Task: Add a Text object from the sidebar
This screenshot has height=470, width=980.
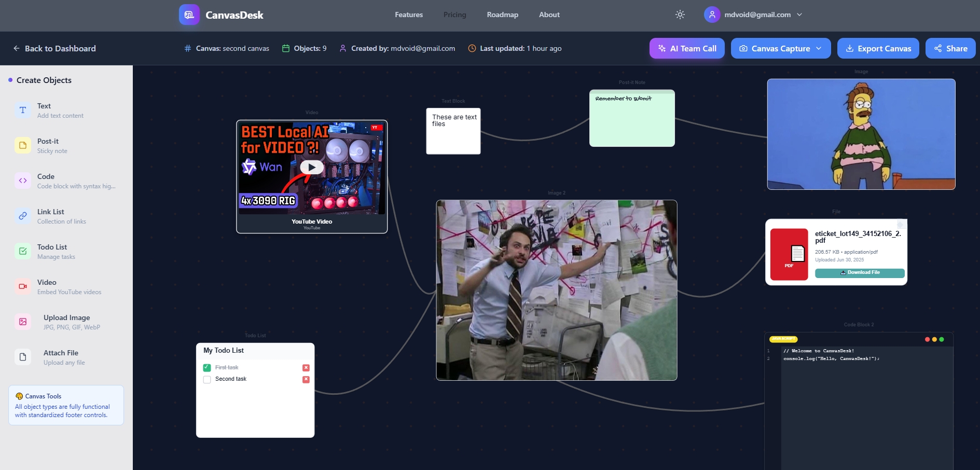Action: click(66, 110)
